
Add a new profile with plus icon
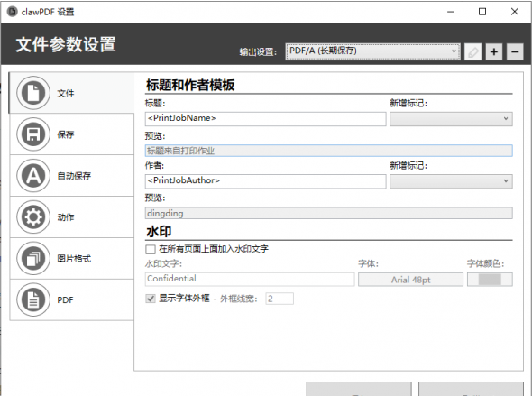(494, 52)
